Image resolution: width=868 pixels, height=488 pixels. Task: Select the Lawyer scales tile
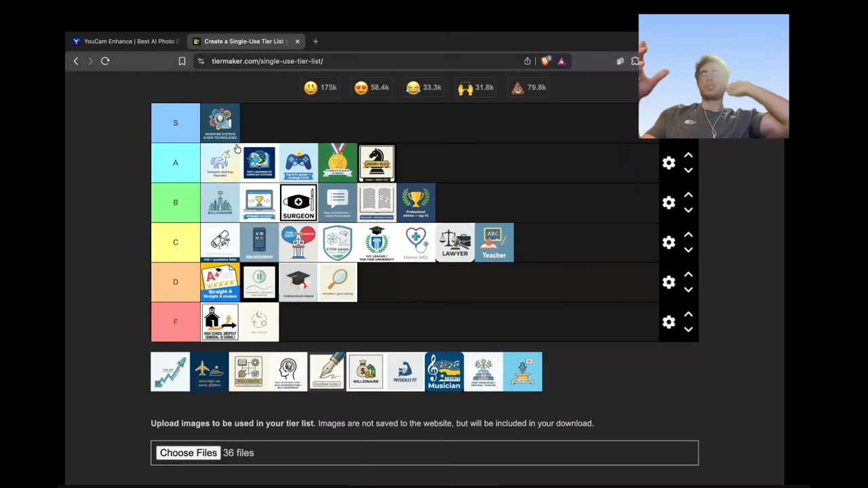[455, 242]
